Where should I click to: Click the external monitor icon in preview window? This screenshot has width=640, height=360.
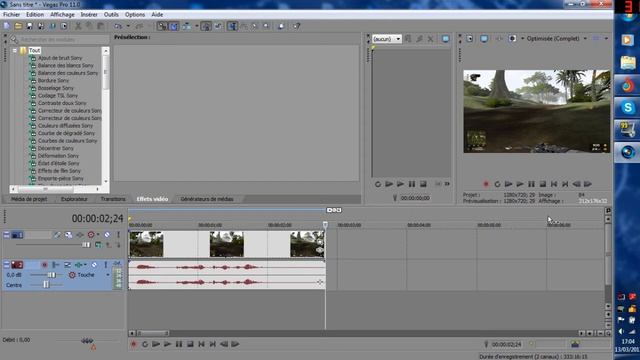click(x=484, y=39)
